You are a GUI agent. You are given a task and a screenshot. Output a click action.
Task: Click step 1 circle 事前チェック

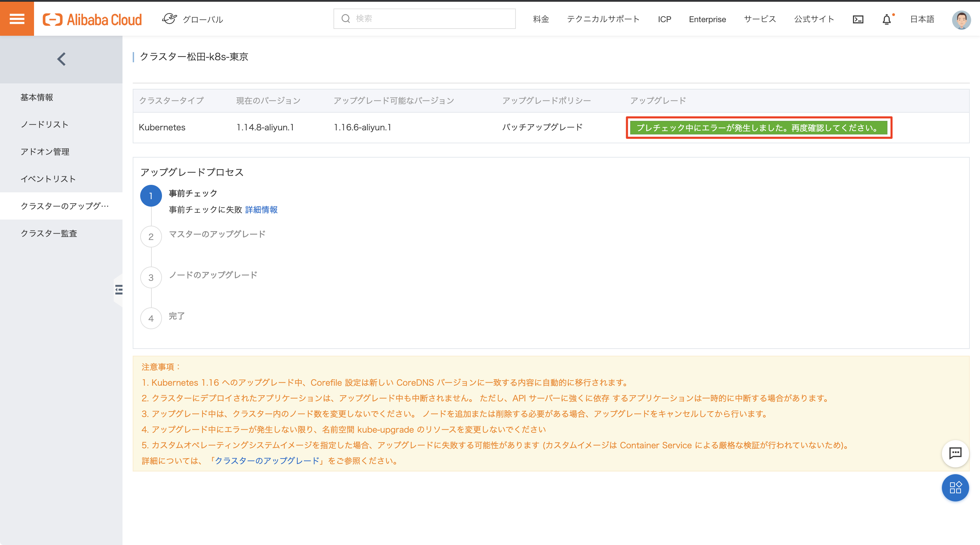[x=151, y=196]
